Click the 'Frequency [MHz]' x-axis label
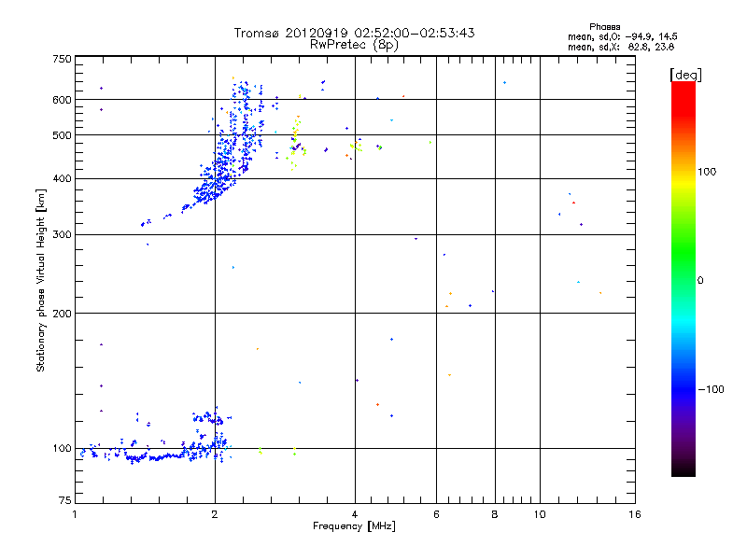747x560 pixels. (354, 526)
